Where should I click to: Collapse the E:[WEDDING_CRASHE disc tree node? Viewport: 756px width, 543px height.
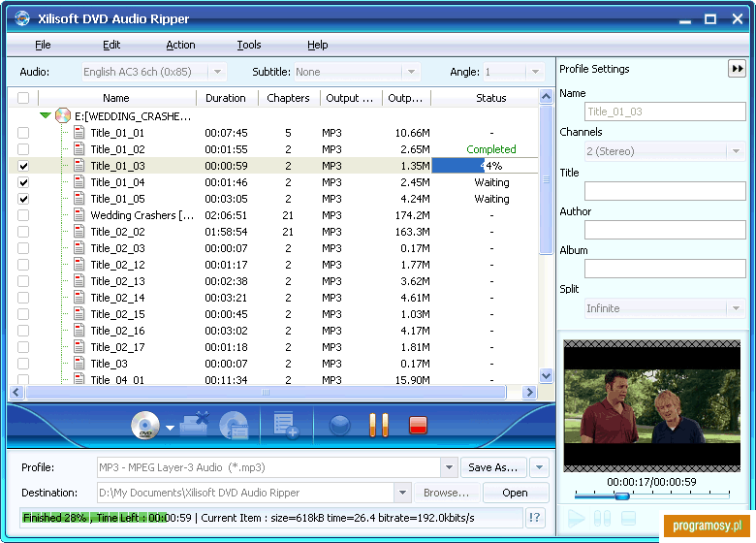pos(46,115)
